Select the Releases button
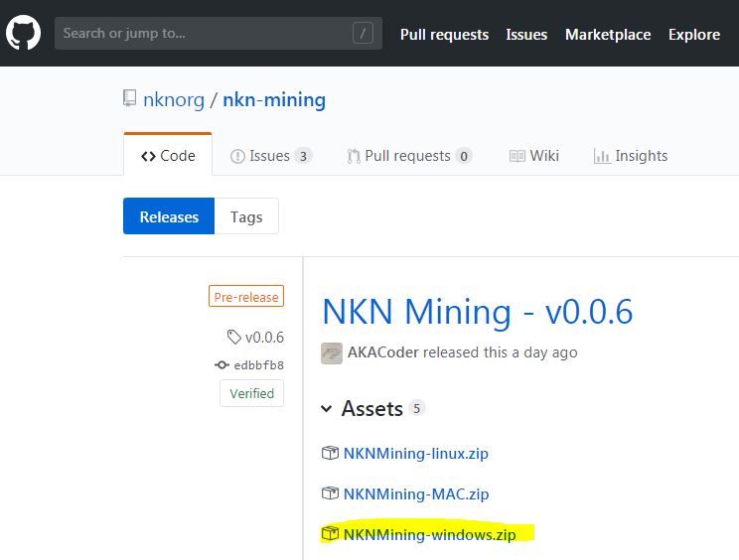 [x=169, y=216]
